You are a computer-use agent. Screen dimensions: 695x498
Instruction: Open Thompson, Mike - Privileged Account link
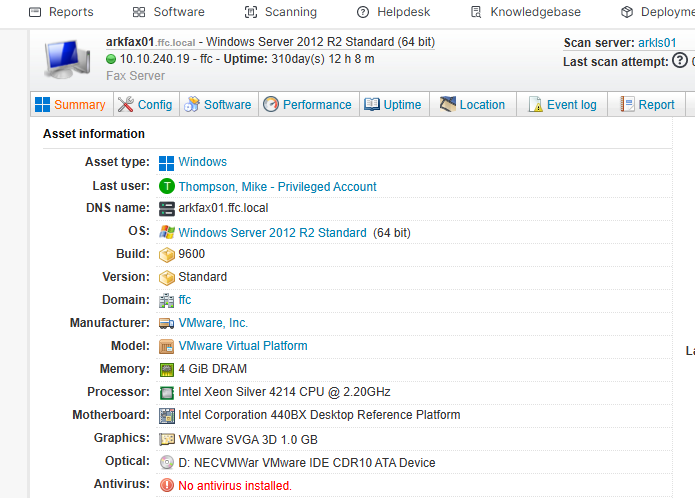(x=277, y=187)
